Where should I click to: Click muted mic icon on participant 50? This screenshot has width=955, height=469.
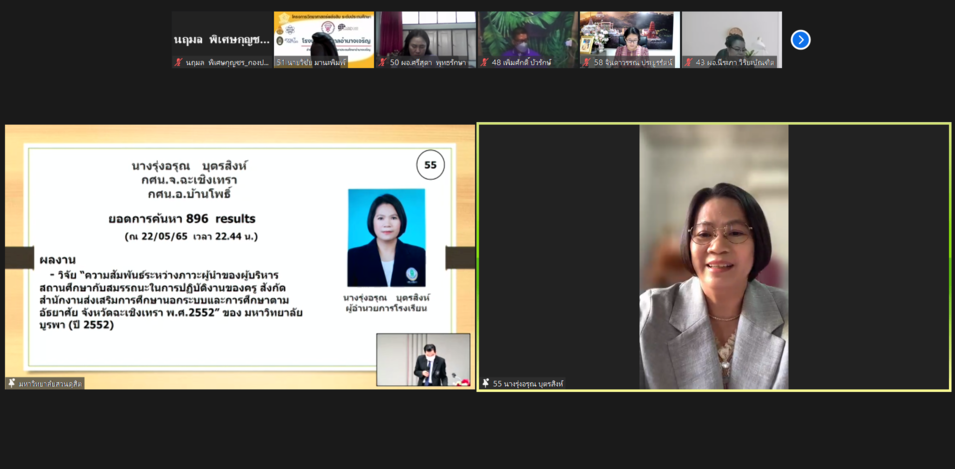(x=383, y=62)
